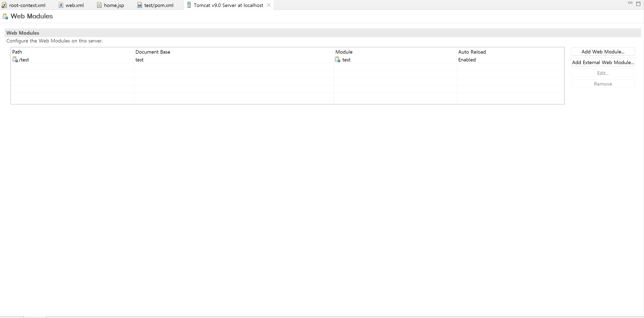Image resolution: width=644 pixels, height=318 pixels.
Task: Maximize the editor area
Action: point(638,4)
